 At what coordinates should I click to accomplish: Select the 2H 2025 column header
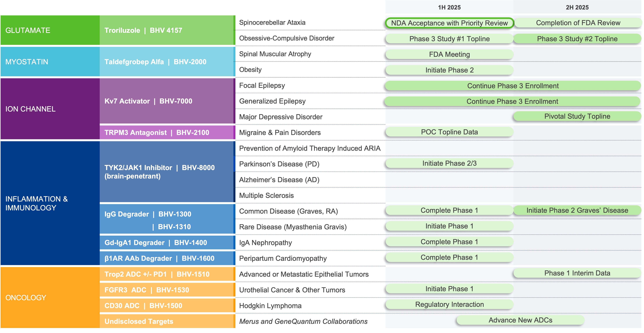coord(577,7)
